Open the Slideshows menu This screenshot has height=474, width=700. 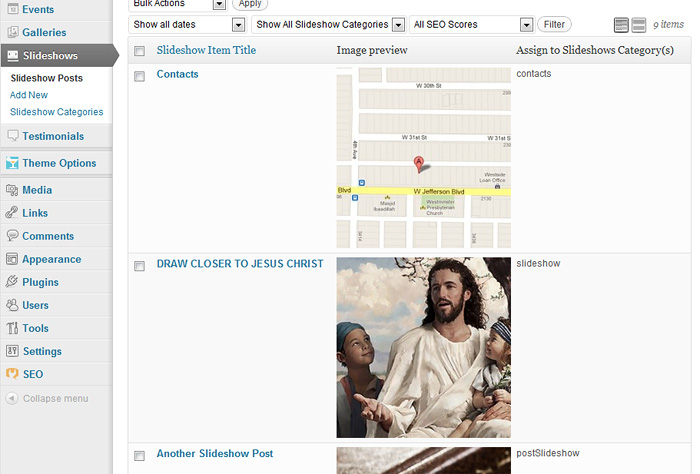tap(50, 56)
